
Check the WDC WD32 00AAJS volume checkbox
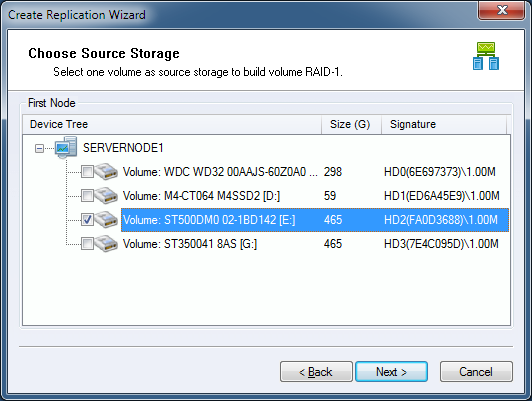coord(87,172)
